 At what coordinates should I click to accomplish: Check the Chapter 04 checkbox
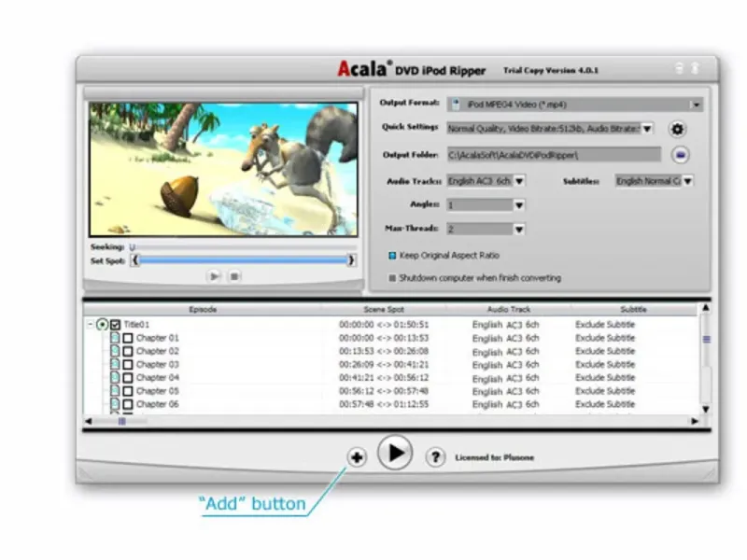128,378
